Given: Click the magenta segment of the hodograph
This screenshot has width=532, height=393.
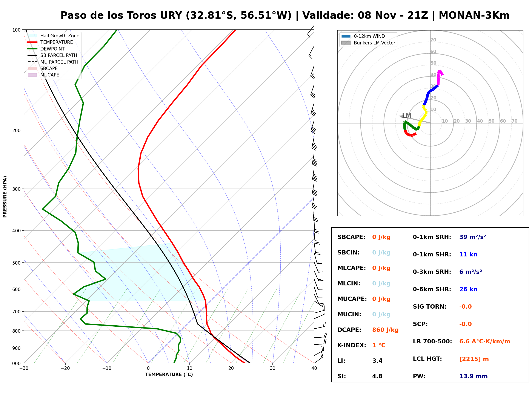Looking at the screenshot, I should (439, 77).
